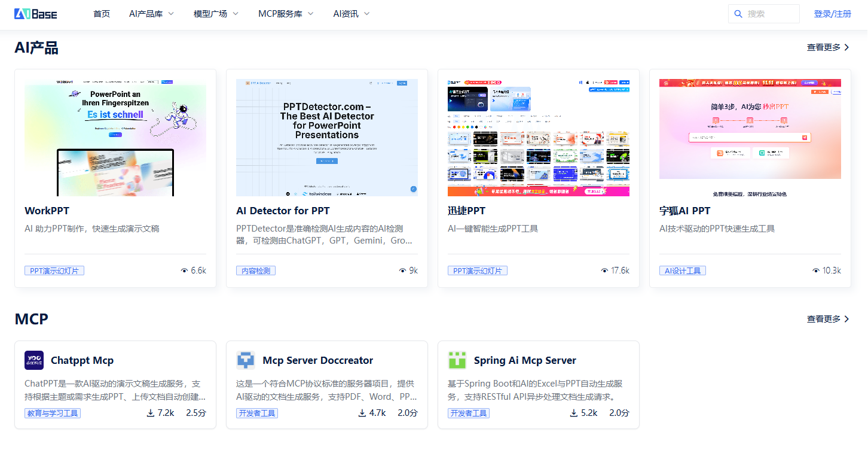Click the eye icon beside 6.6k views

[184, 270]
